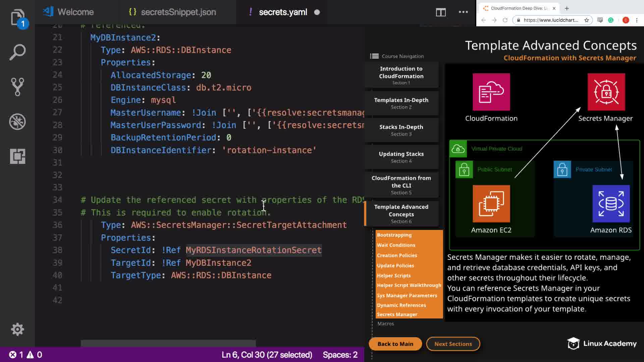
Task: Click the editor horizontal scrollbar
Action: click(168, 343)
